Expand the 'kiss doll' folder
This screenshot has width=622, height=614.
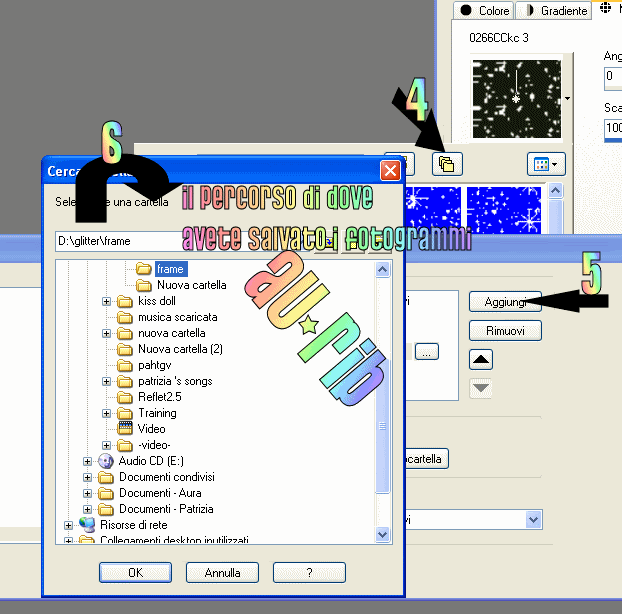tap(106, 301)
